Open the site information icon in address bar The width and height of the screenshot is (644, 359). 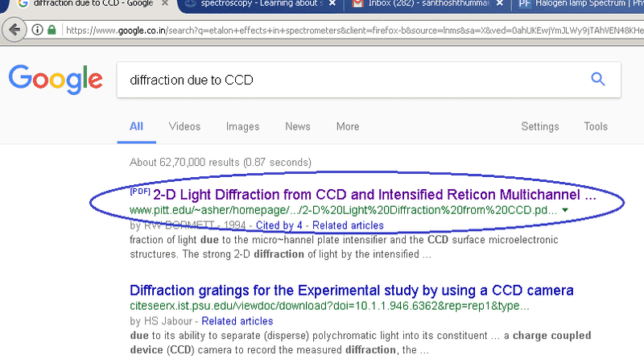[x=38, y=31]
